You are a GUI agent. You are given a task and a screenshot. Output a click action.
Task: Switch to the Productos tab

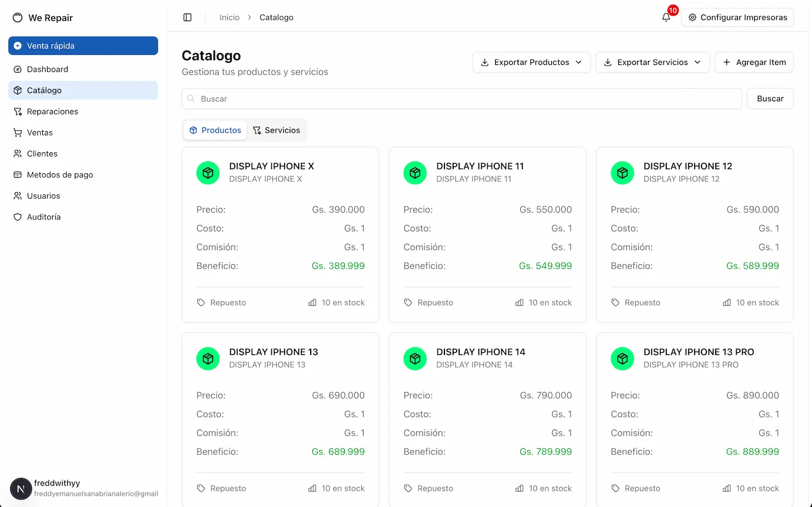coord(215,130)
